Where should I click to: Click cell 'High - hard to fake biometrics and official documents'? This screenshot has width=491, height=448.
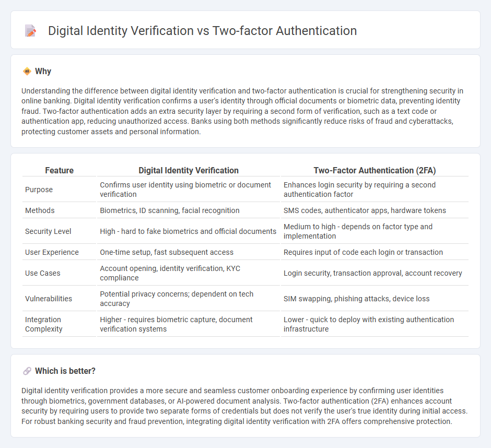click(x=189, y=231)
